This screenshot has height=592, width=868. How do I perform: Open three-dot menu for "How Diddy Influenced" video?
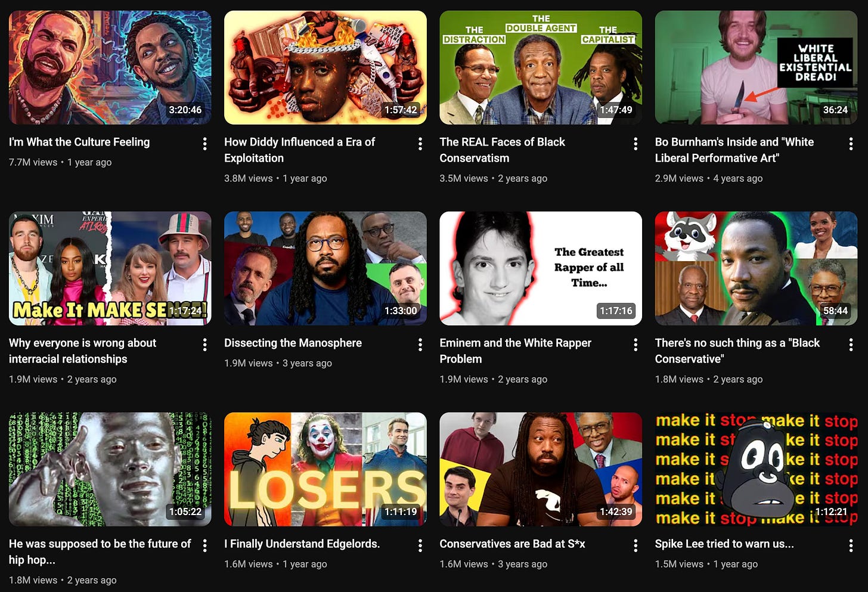tap(420, 144)
